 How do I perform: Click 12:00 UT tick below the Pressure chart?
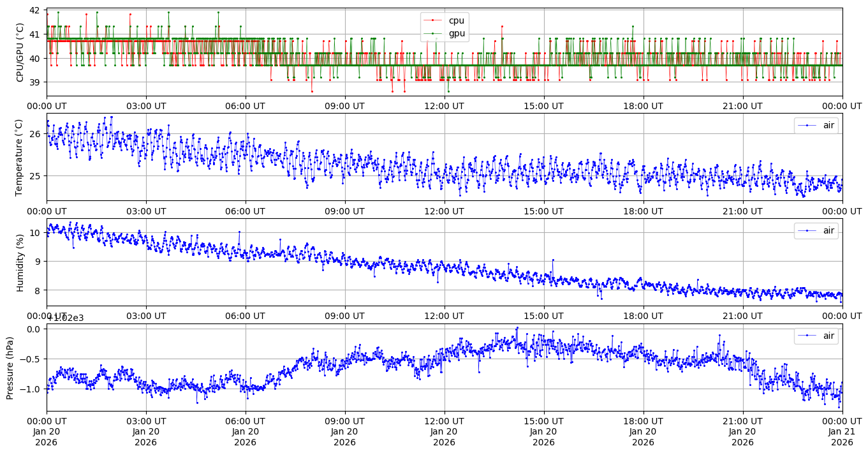(445, 422)
